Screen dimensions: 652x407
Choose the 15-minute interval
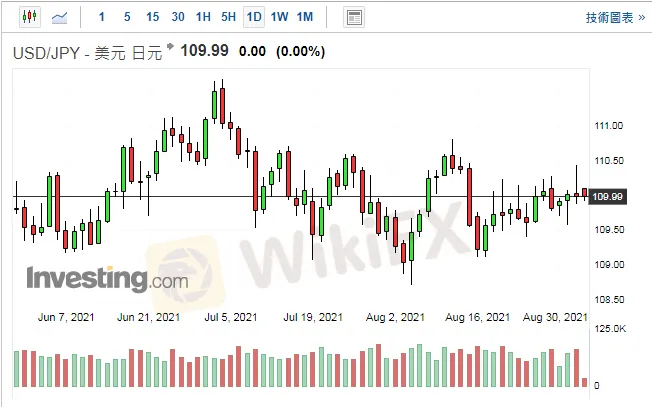(x=152, y=17)
